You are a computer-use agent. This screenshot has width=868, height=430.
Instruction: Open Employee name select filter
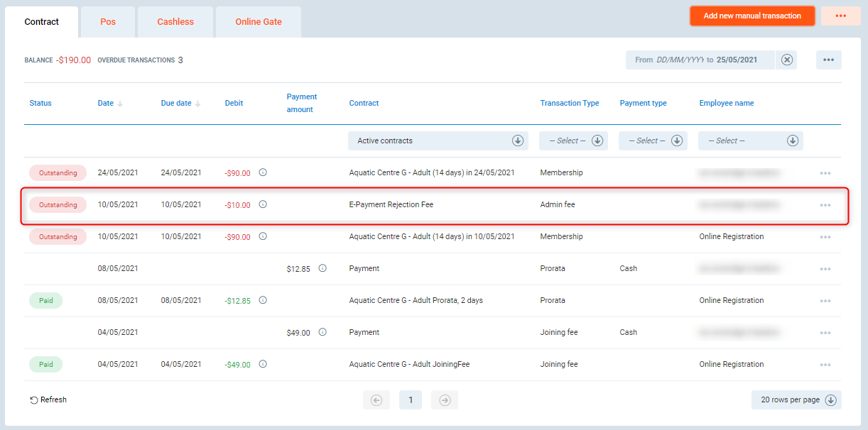(x=750, y=140)
